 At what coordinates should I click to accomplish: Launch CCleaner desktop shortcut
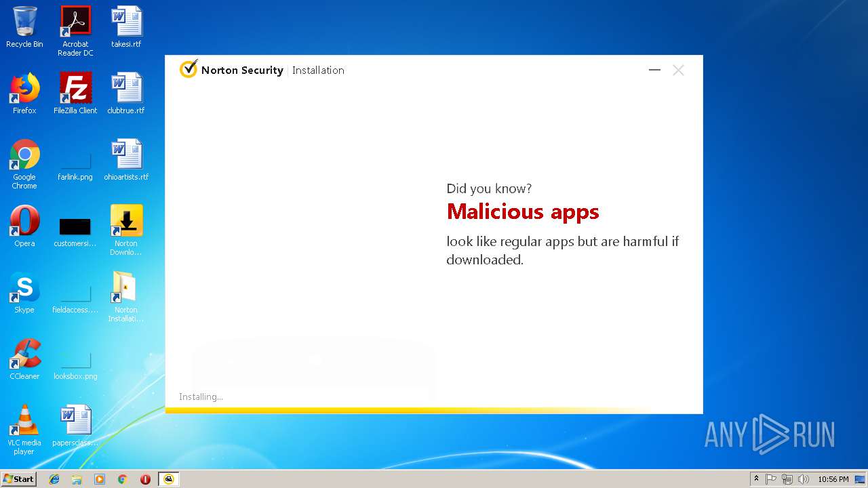(x=24, y=359)
